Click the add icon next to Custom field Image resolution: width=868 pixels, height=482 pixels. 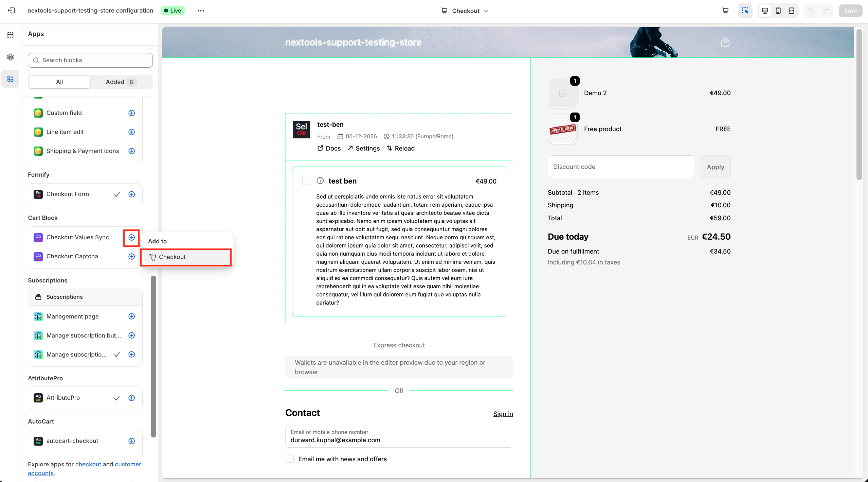132,113
